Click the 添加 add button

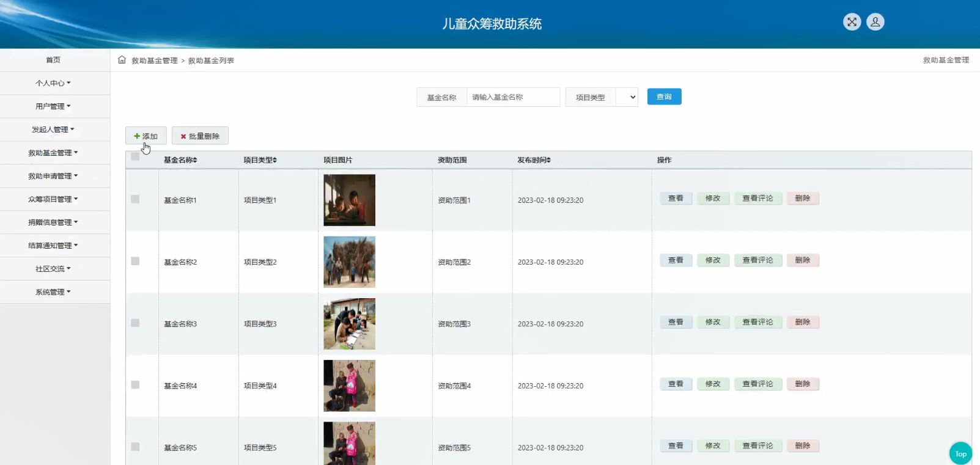[146, 136]
